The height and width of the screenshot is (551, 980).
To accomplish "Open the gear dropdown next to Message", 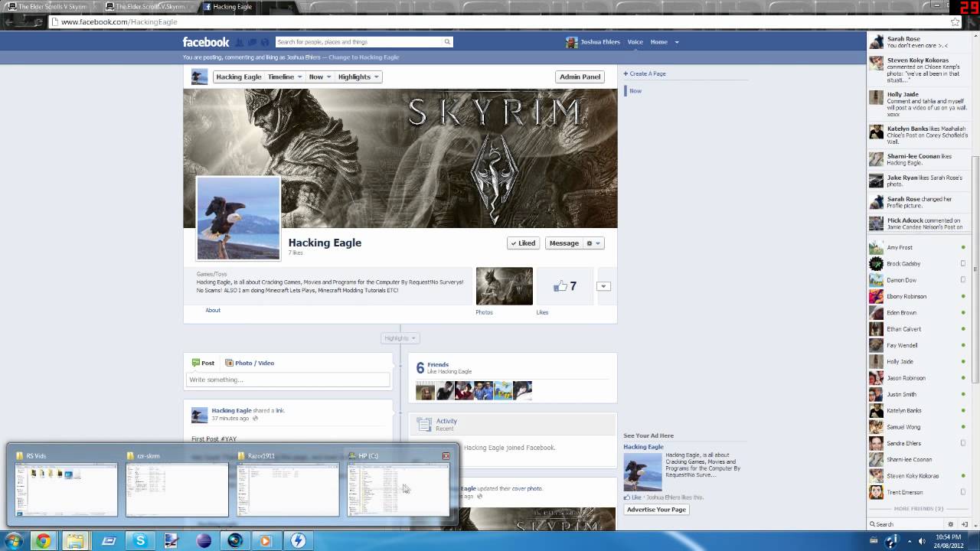I will (x=594, y=243).
